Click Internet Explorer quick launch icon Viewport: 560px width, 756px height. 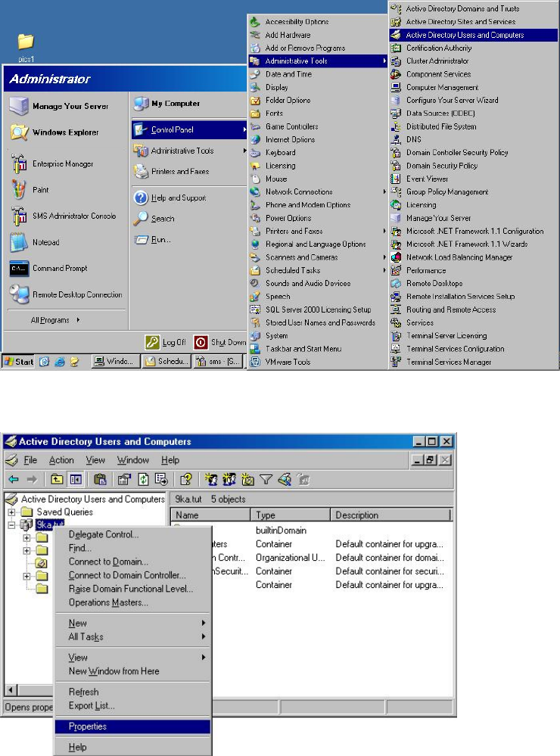(x=59, y=361)
